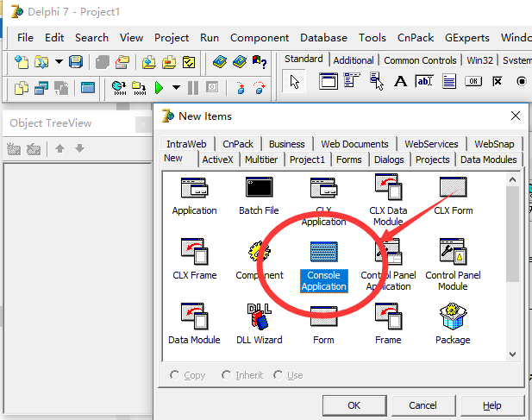Click the View Form toolbar icon
This screenshot has height=420, width=532.
point(41,88)
